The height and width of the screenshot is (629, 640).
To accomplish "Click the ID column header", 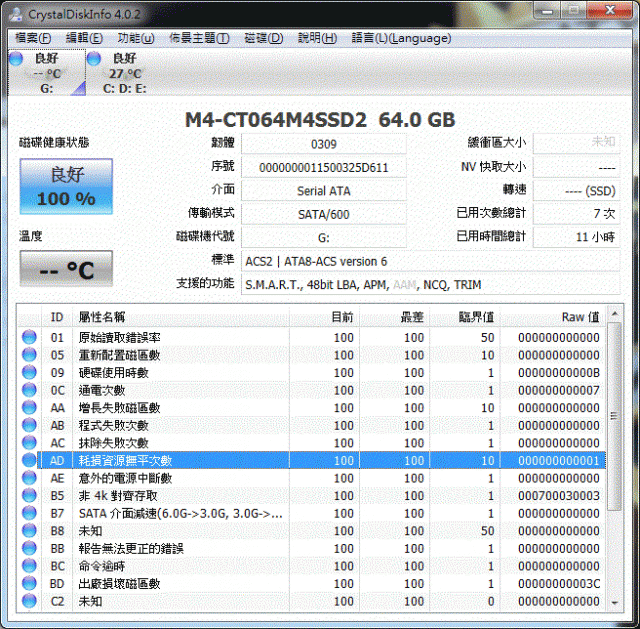I will click(57, 317).
